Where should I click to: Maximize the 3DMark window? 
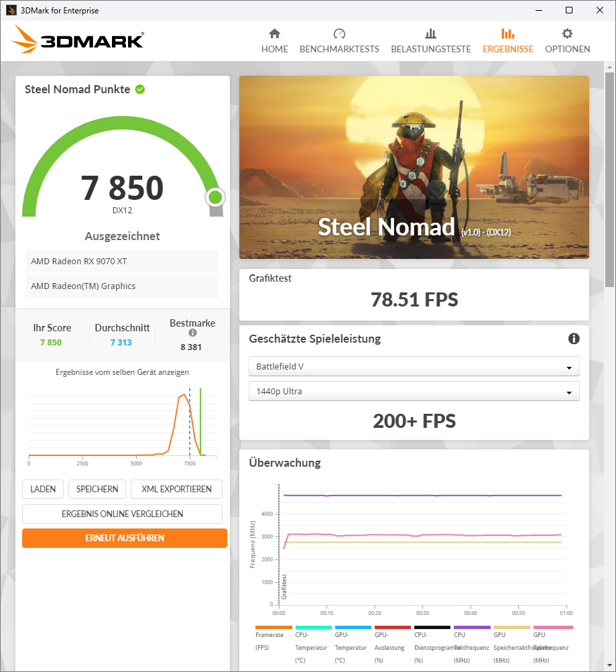point(569,10)
